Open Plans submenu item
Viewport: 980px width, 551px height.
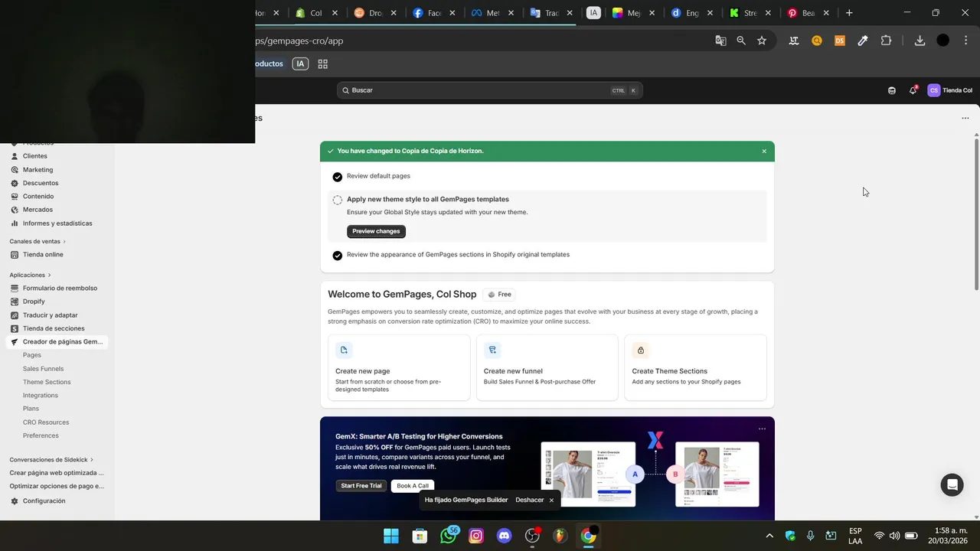tap(31, 409)
